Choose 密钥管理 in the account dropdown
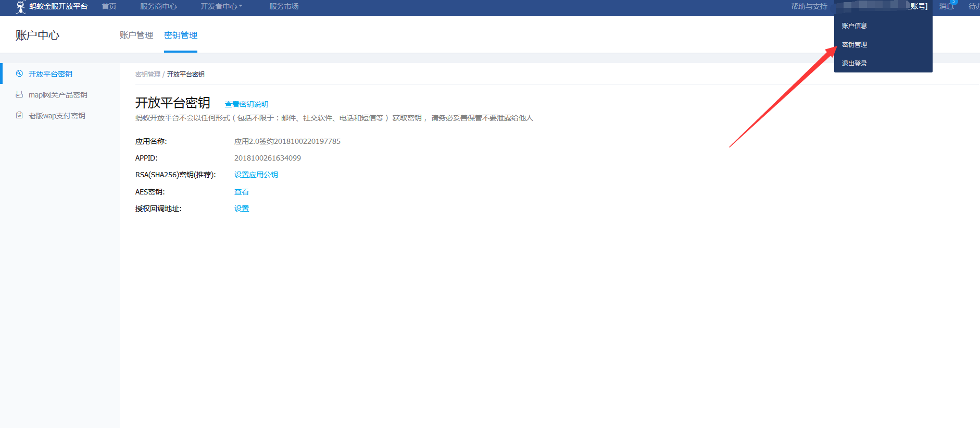The width and height of the screenshot is (980, 428). coord(854,44)
